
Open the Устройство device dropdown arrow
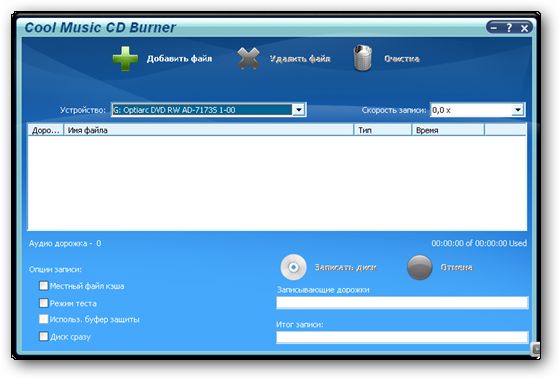point(299,110)
